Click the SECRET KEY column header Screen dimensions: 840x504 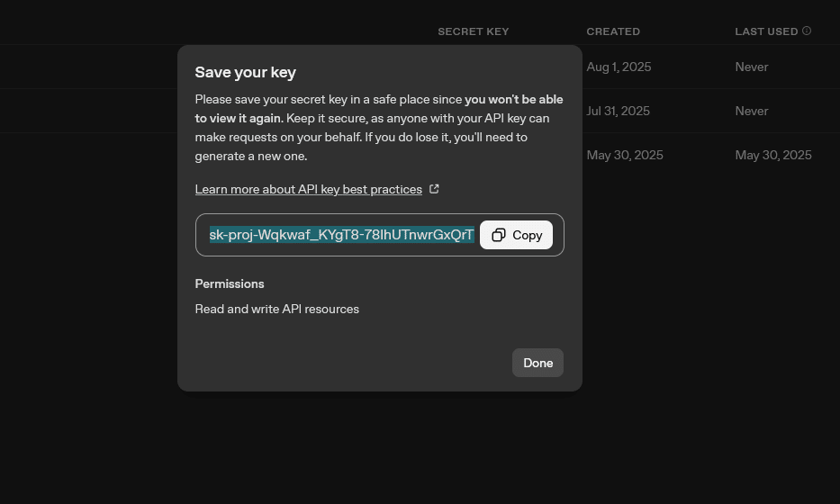pyautogui.click(x=473, y=31)
